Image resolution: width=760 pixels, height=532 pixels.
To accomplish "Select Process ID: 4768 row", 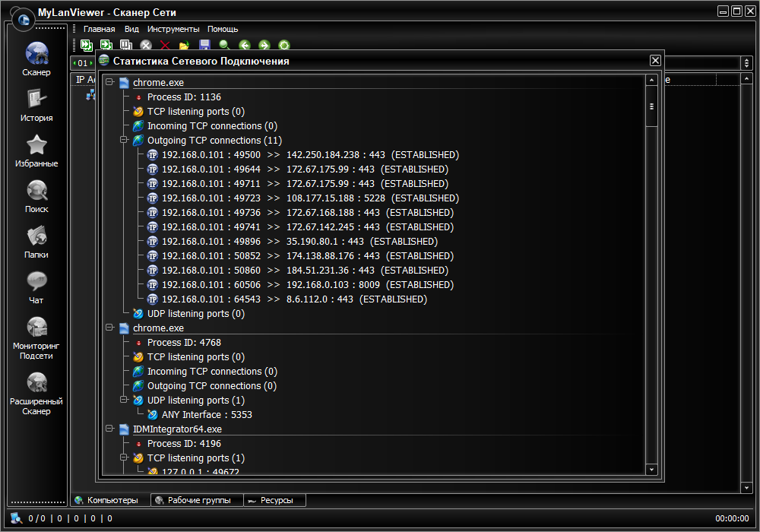I will tap(184, 343).
